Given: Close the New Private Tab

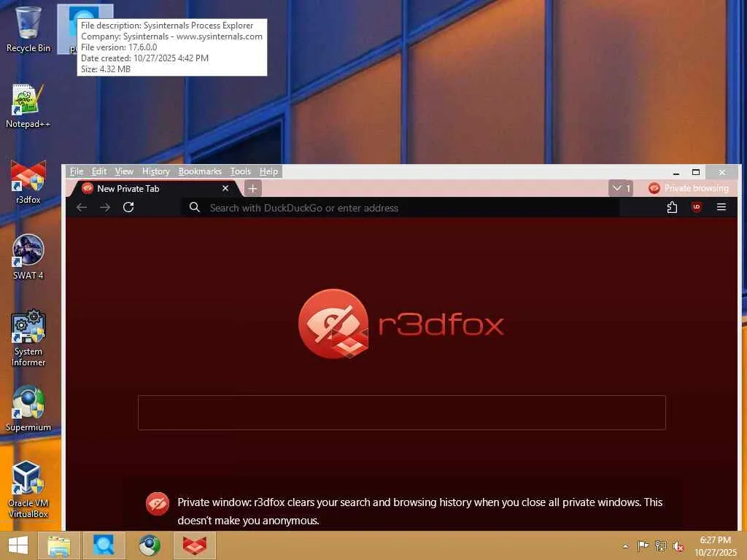Looking at the screenshot, I should click(225, 189).
